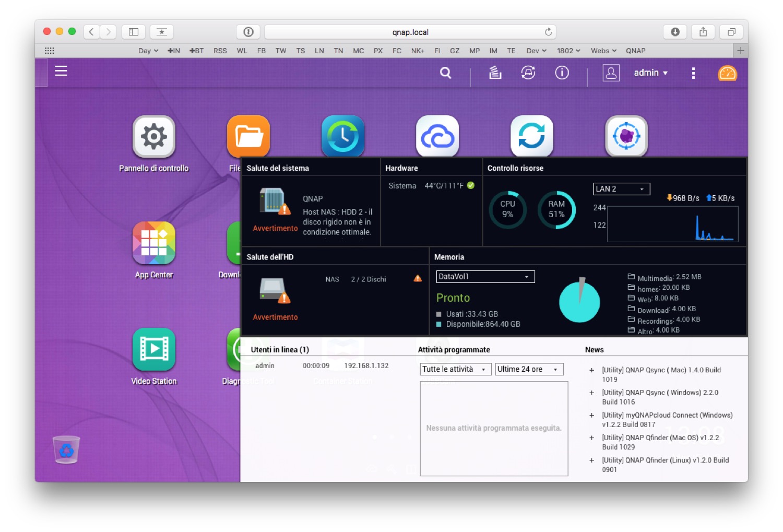
Task: Reload the page using the address bar arrow
Action: click(x=548, y=32)
